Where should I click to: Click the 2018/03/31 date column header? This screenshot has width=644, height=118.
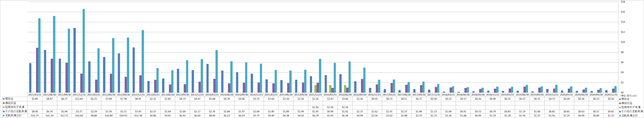click(448, 95)
